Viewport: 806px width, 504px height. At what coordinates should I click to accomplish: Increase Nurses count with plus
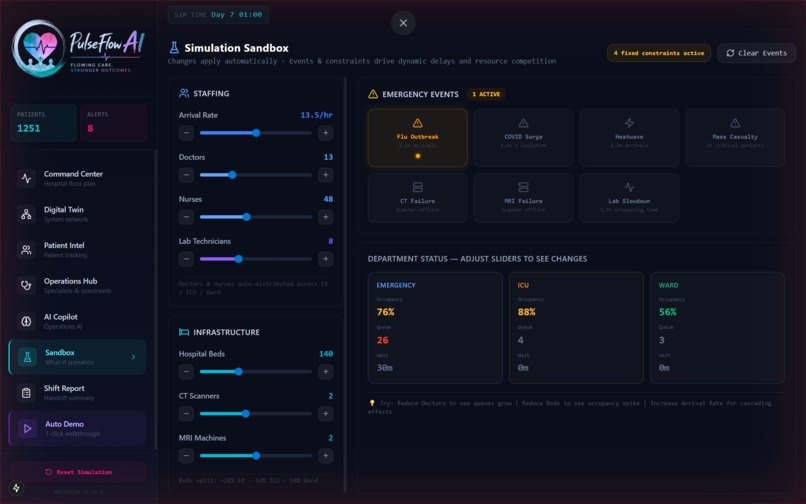coord(325,217)
